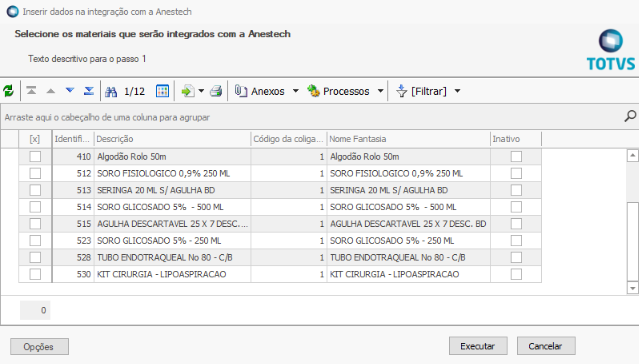Expand the Anexos dropdown arrow
639x364 pixels.
(296, 91)
